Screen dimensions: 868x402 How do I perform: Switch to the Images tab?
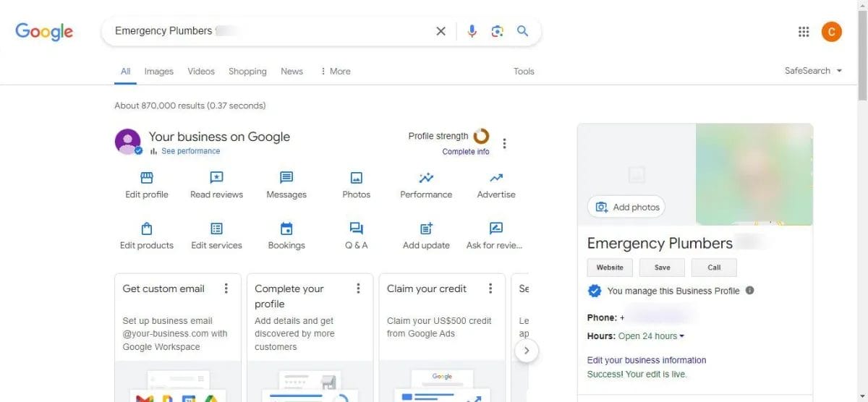tap(158, 72)
